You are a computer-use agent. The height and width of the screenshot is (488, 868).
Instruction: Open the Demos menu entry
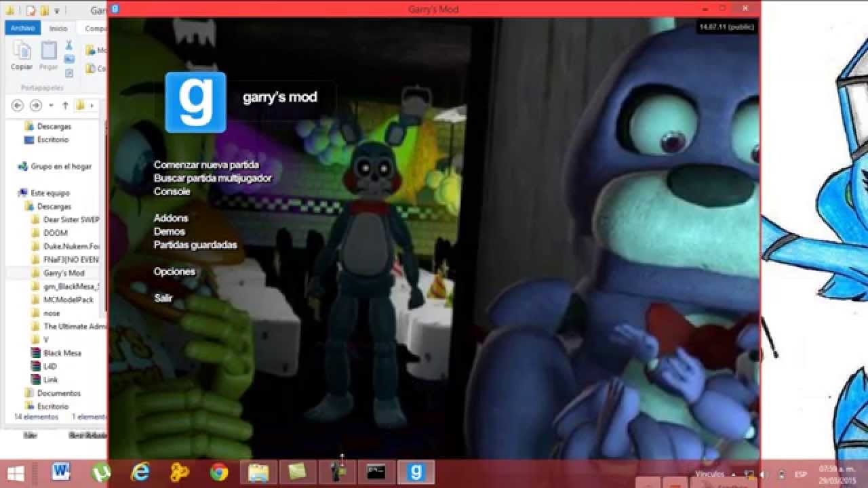point(169,232)
